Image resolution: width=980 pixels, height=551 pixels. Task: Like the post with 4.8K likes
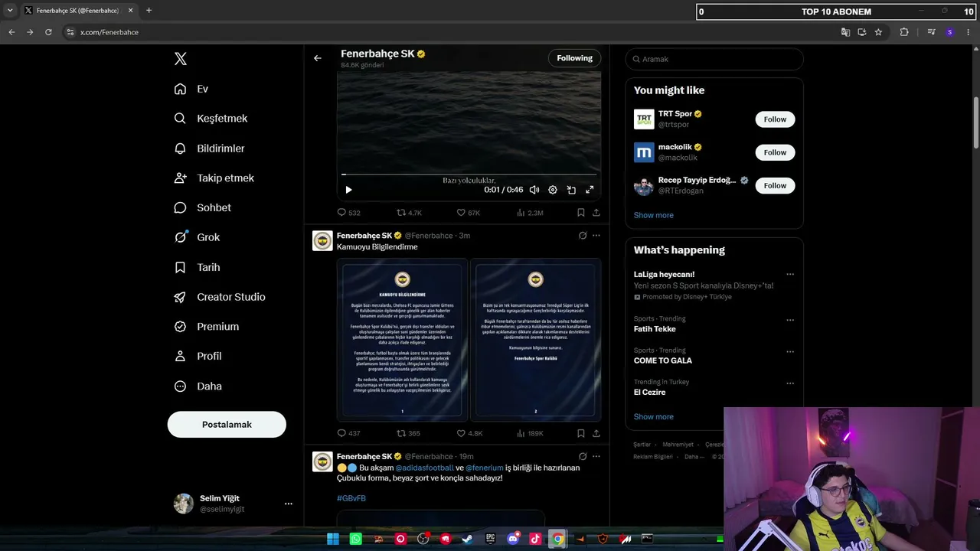[469, 433]
